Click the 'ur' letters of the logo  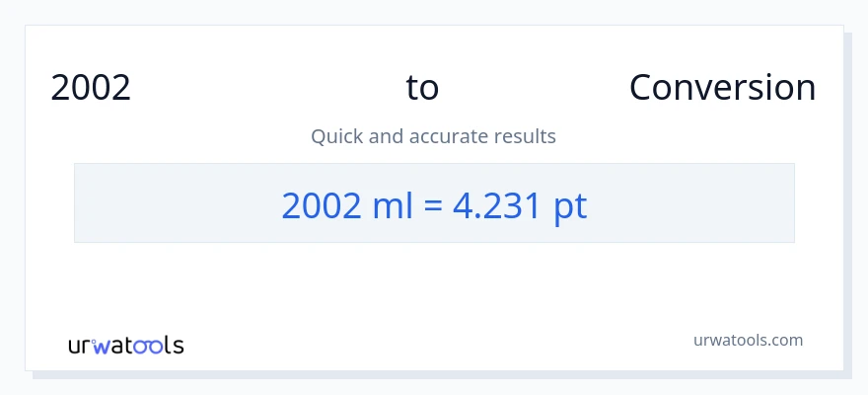80,347
